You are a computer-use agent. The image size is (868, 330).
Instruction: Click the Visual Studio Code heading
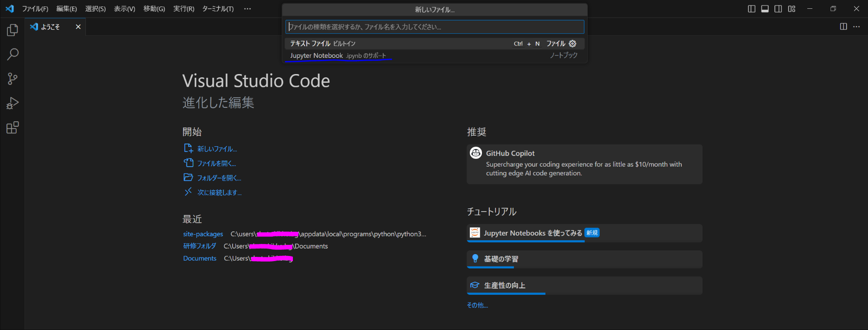tap(256, 81)
